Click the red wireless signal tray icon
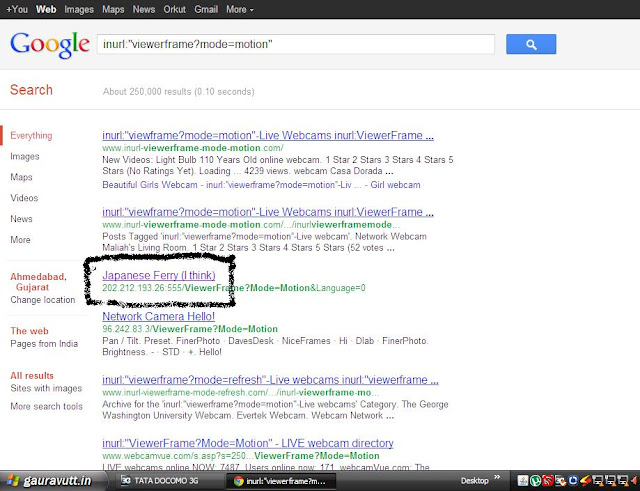The image size is (640, 491). [x=548, y=481]
